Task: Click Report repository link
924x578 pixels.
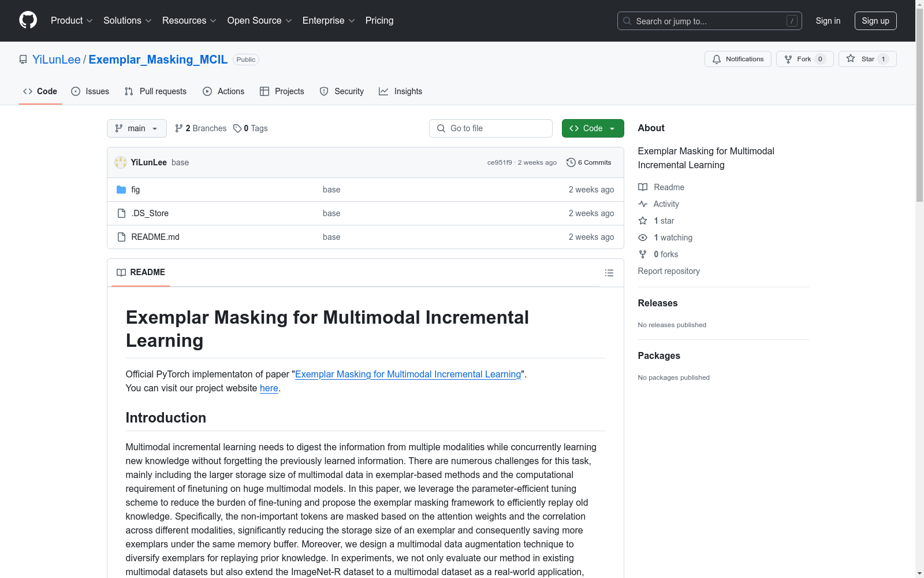Action: pos(669,271)
